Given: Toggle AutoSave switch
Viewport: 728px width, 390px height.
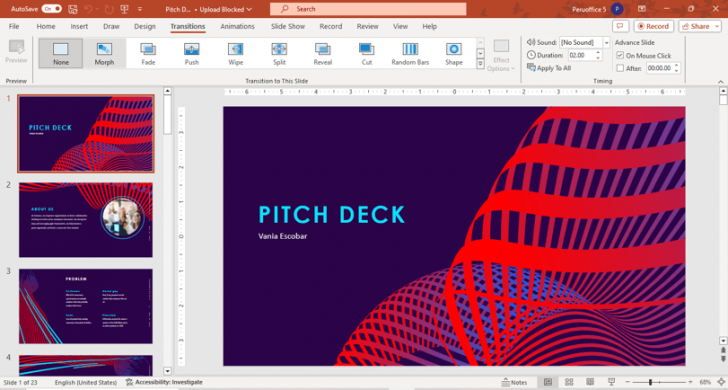Looking at the screenshot, I should (x=51, y=9).
